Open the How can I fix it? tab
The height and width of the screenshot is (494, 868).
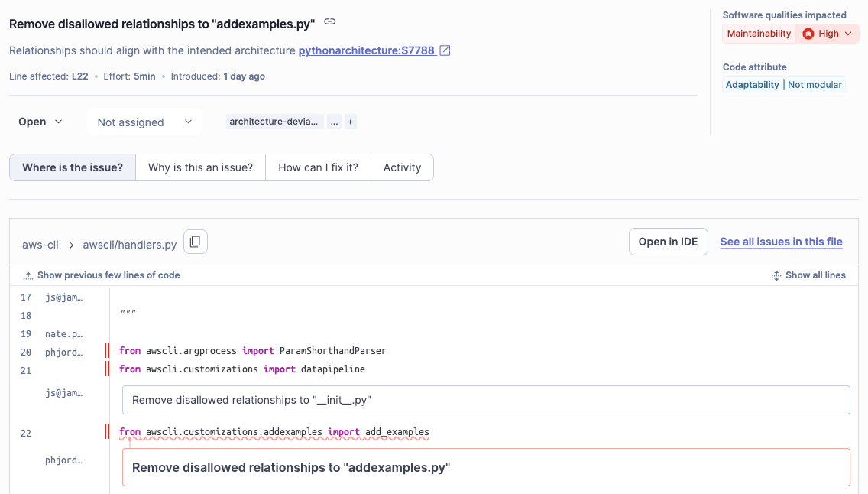click(319, 167)
